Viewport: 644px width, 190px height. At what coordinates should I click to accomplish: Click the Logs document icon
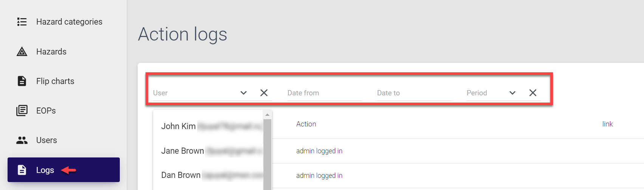pos(22,170)
